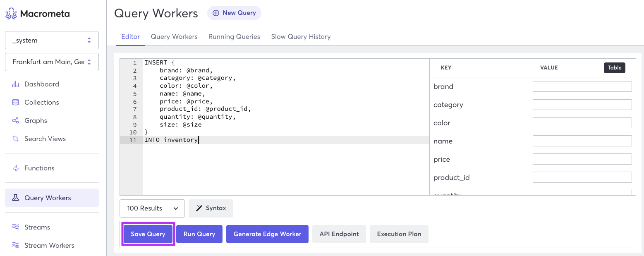Image resolution: width=644 pixels, height=256 pixels.
Task: Generate an Edge Worker from the query
Action: click(267, 234)
